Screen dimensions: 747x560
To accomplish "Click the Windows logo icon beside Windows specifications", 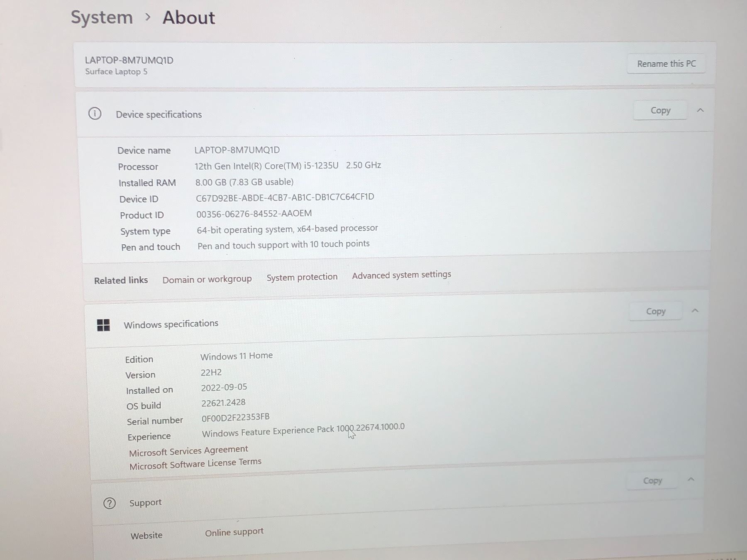I will pyautogui.click(x=103, y=325).
